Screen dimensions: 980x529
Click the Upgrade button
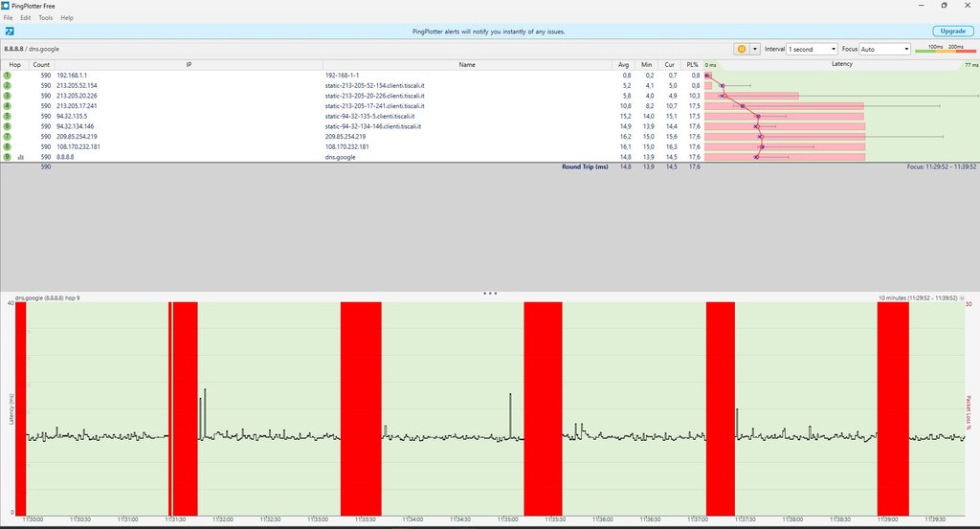952,32
